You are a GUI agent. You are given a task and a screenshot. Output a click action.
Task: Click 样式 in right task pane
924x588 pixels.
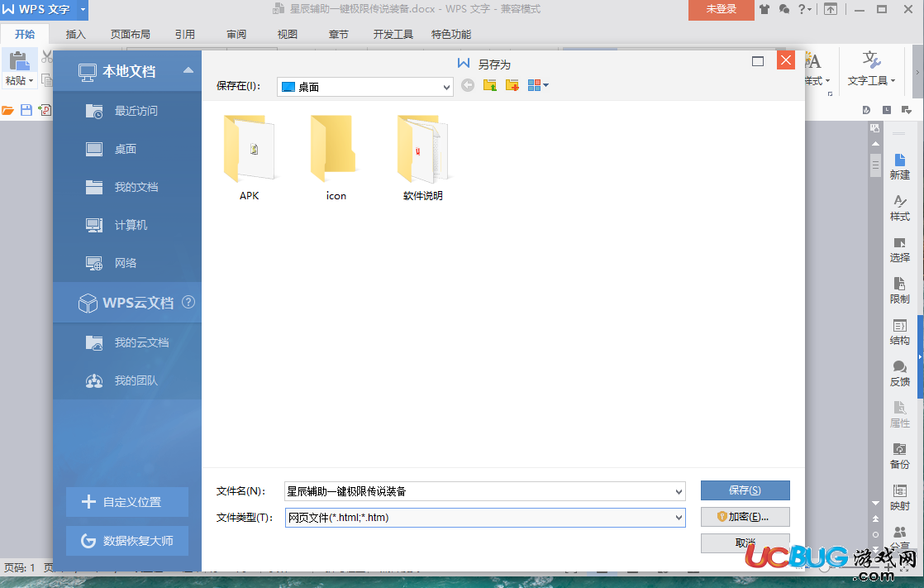click(899, 208)
